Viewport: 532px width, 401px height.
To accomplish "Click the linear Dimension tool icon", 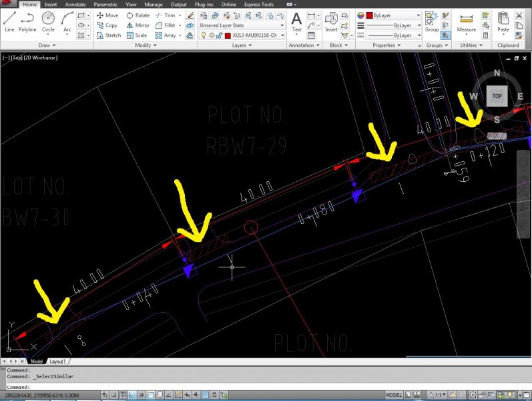I will [311, 15].
